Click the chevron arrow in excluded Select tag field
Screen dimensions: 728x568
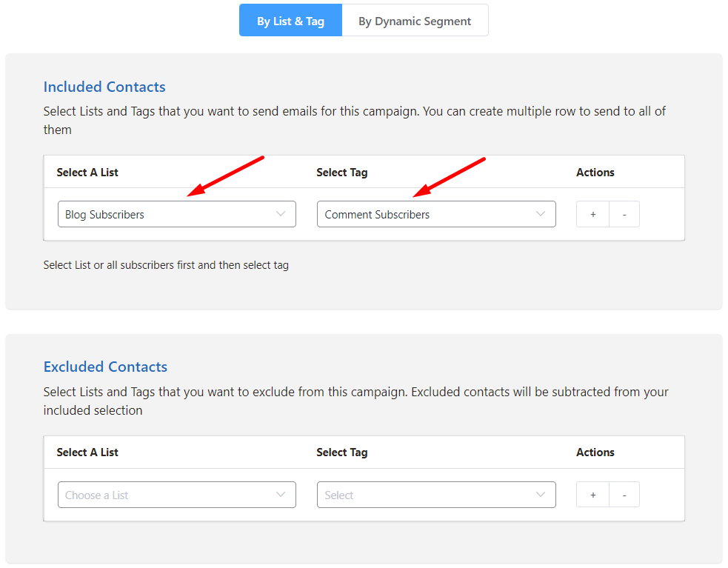coord(541,494)
